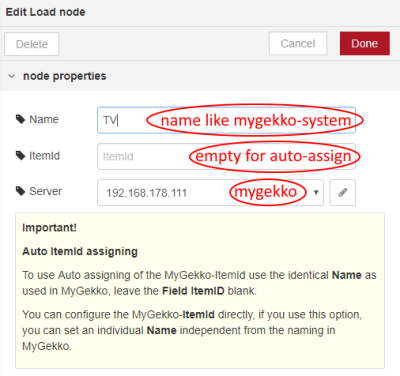Click the tag icon beside Name
The image size is (400, 376).
pos(20,119)
